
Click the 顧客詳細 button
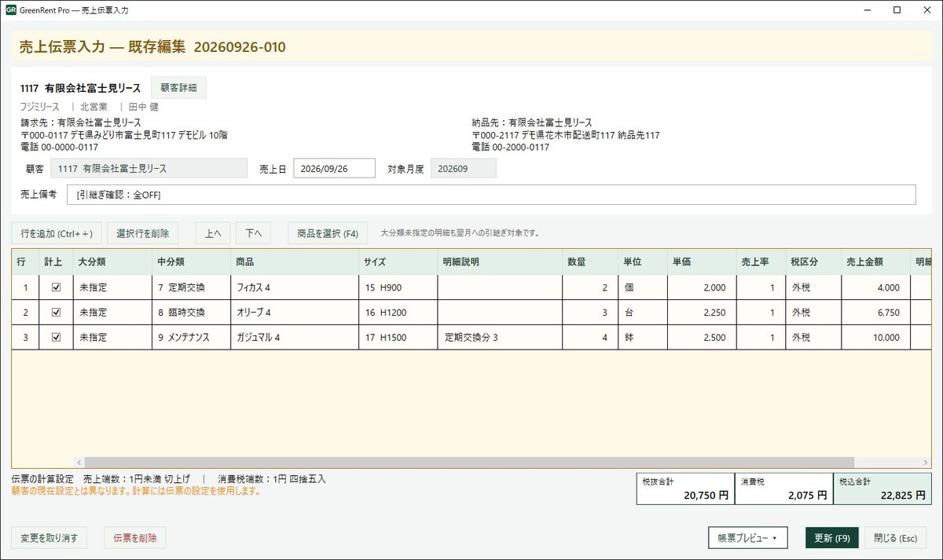pos(178,88)
